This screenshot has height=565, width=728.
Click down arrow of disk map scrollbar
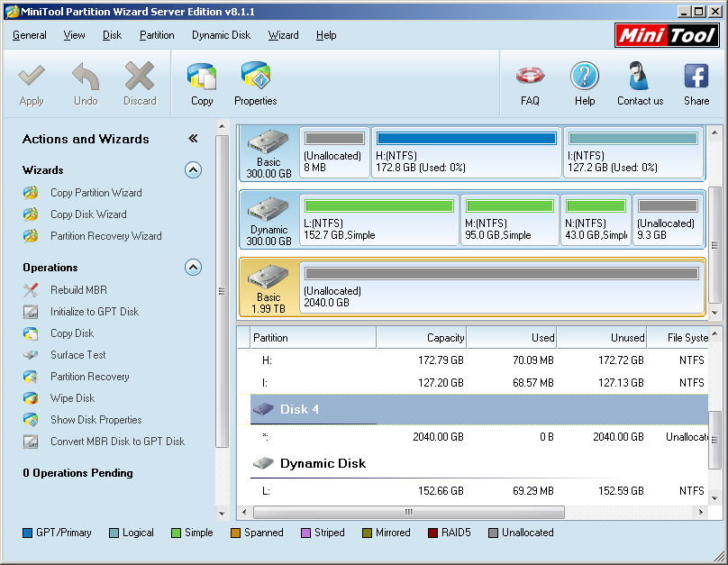[715, 313]
